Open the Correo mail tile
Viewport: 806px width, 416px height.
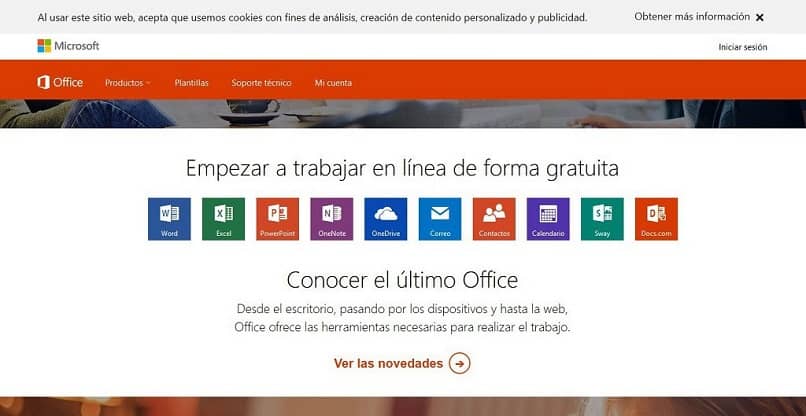[x=440, y=219]
